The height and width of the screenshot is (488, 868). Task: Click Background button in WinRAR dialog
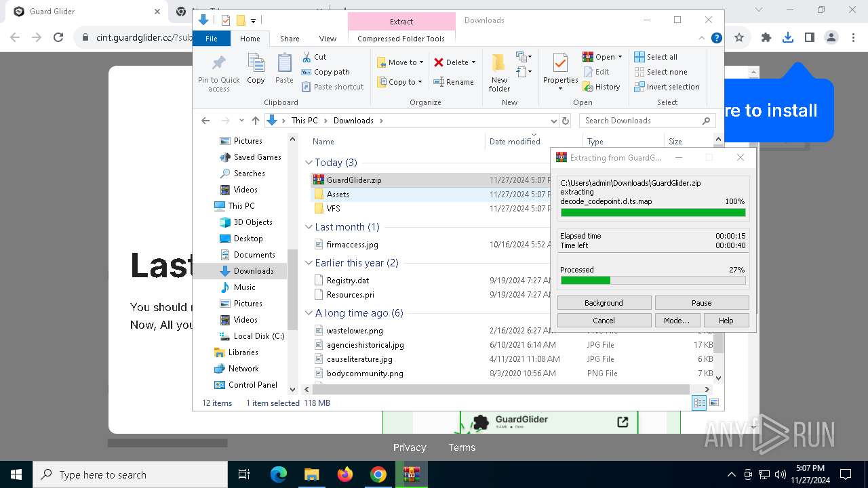(604, 303)
